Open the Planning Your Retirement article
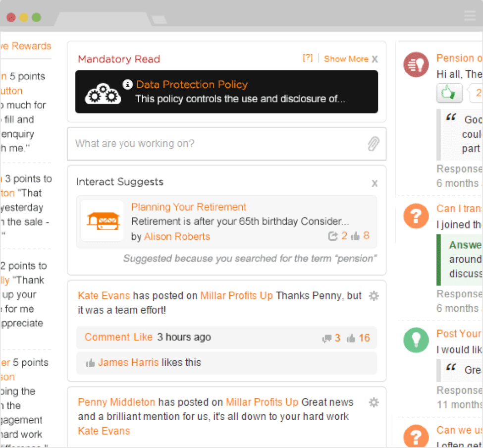The width and height of the screenshot is (483, 448). pyautogui.click(x=189, y=207)
